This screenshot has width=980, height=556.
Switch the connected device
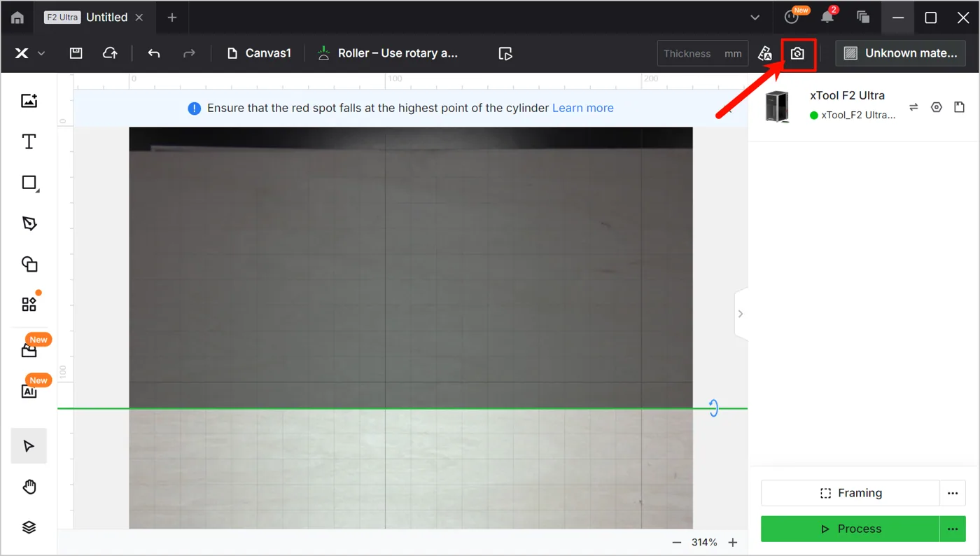point(913,107)
